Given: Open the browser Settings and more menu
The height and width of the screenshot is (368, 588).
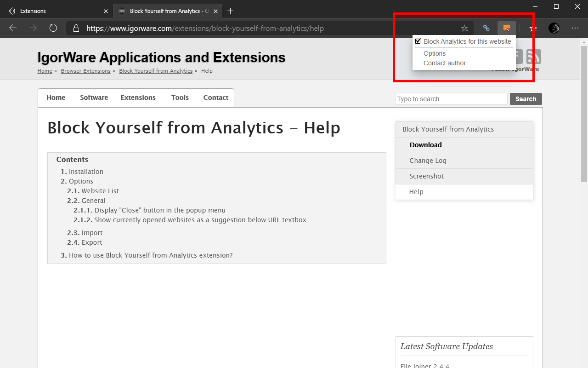Looking at the screenshot, I should 575,28.
